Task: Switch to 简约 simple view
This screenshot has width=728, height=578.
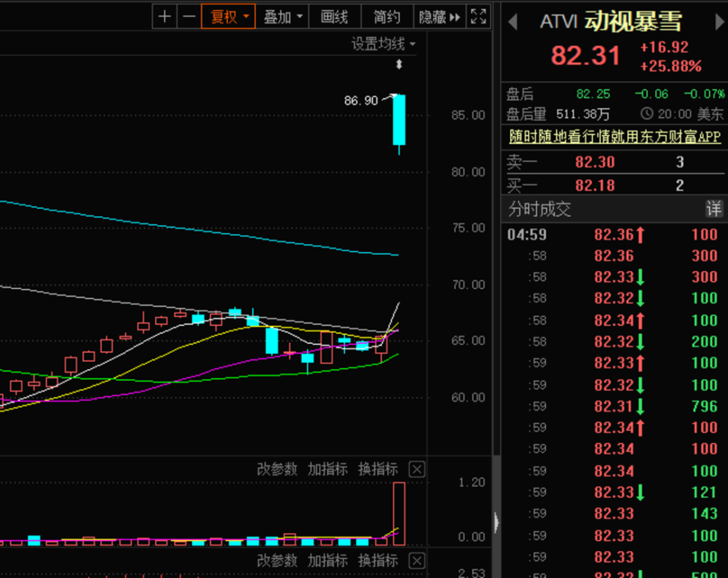Action: tap(387, 17)
